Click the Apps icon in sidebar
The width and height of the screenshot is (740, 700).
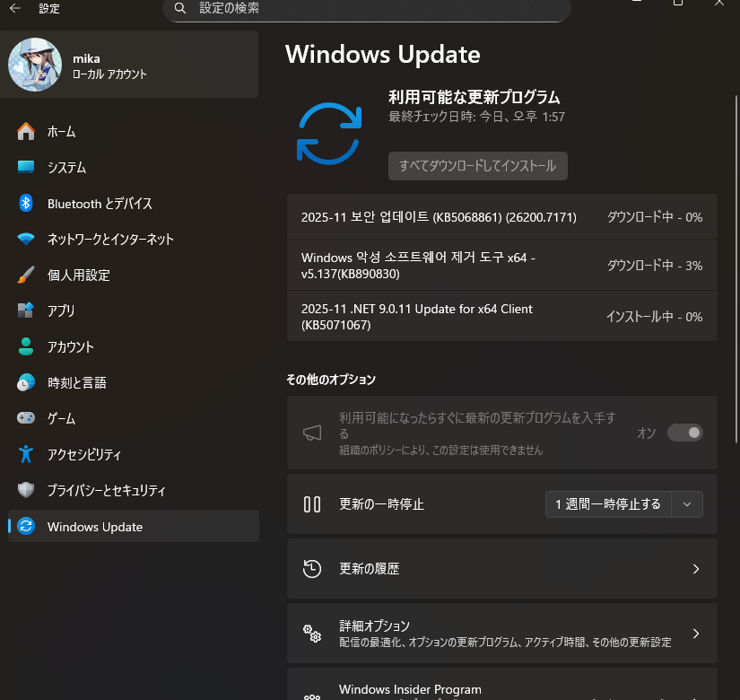(26, 311)
